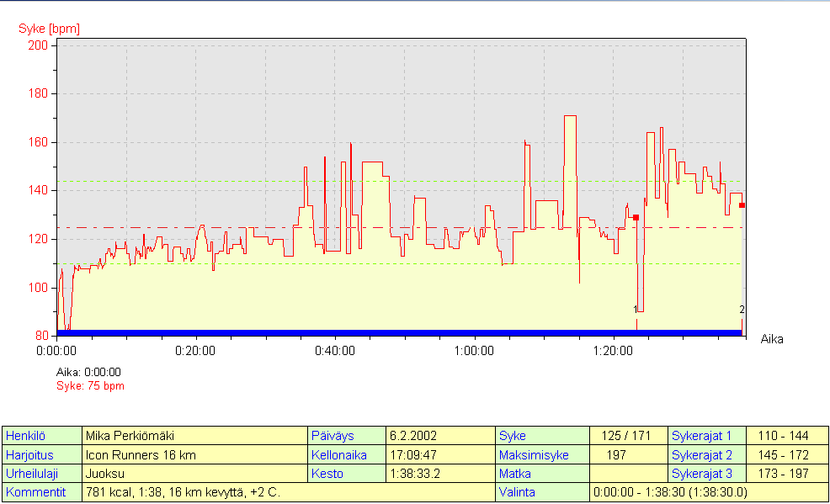The width and height of the screenshot is (830, 504).
Task: Select the Urheilulaji value Juoksu
Action: pos(195,474)
